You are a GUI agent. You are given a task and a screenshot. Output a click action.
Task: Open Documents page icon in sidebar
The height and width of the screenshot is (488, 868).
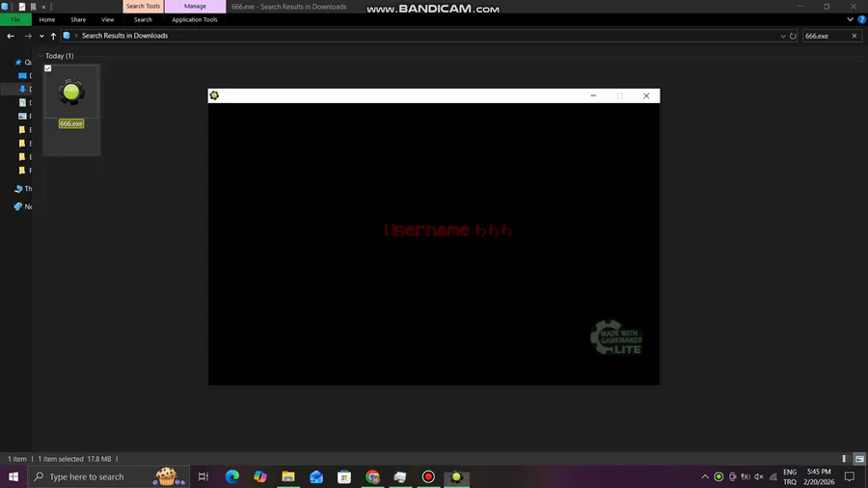pyautogui.click(x=23, y=102)
